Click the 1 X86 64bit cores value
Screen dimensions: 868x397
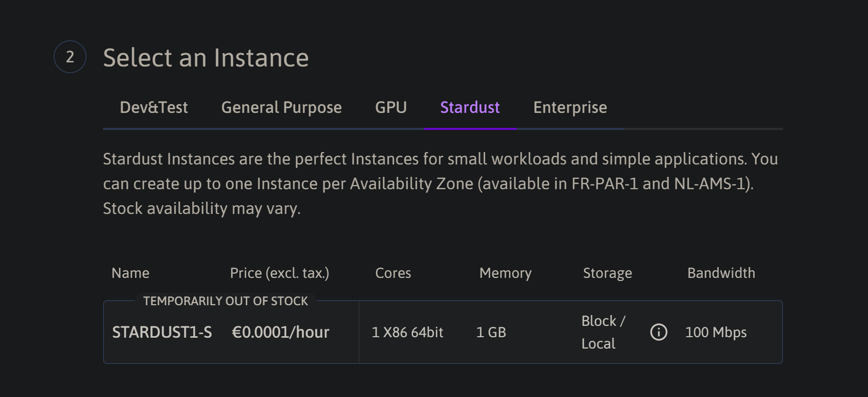coord(407,333)
